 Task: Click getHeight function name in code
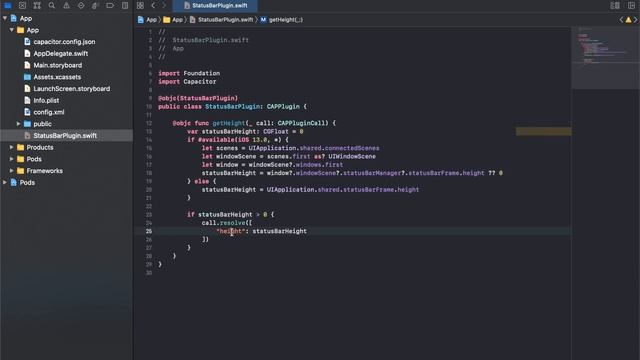click(229, 123)
